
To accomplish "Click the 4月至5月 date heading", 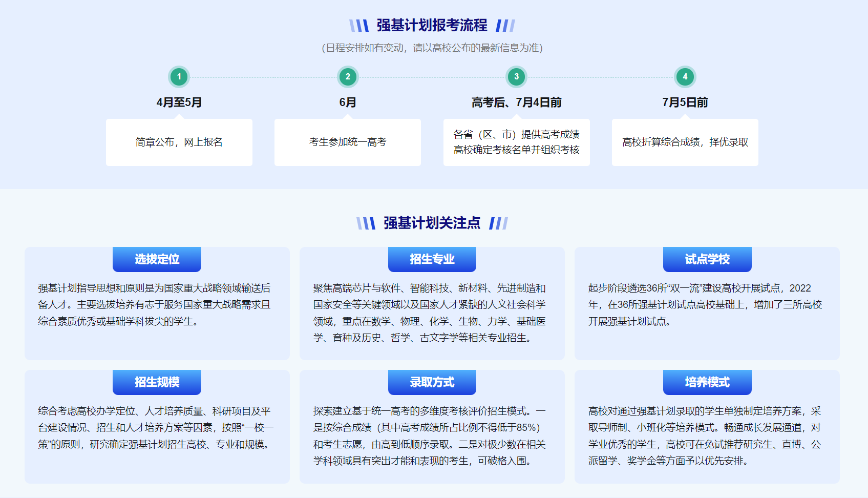I will 179,102.
